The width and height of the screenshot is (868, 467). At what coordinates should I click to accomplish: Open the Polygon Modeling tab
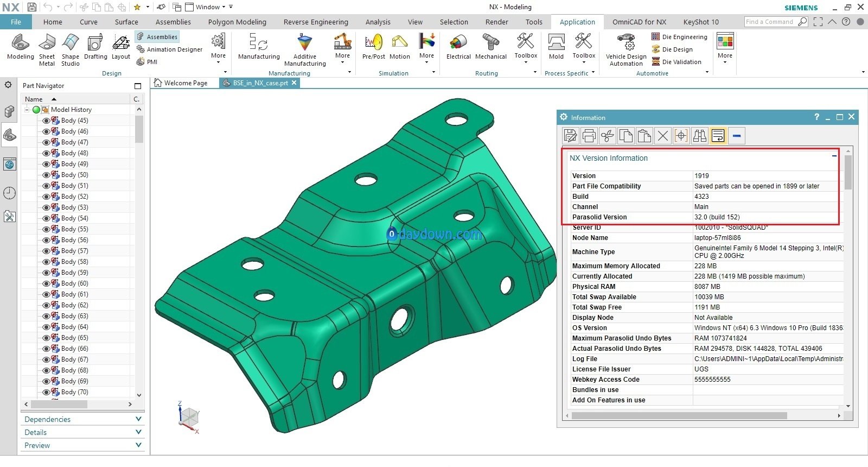pos(237,22)
